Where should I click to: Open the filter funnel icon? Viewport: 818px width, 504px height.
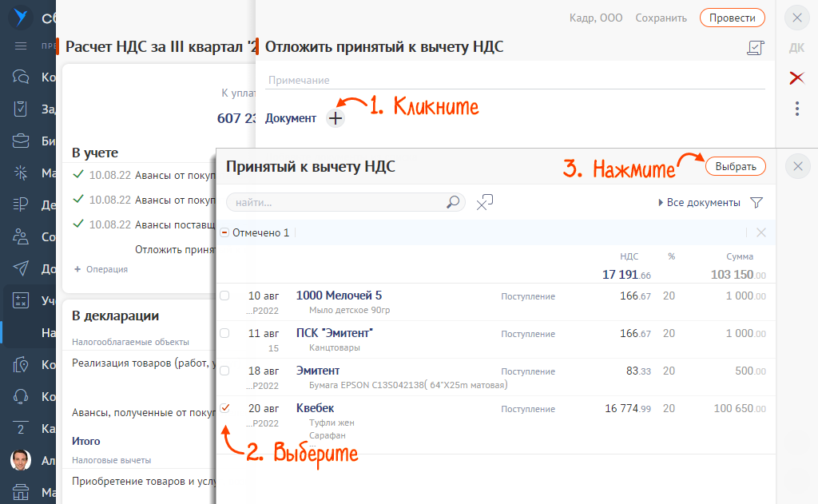click(756, 203)
